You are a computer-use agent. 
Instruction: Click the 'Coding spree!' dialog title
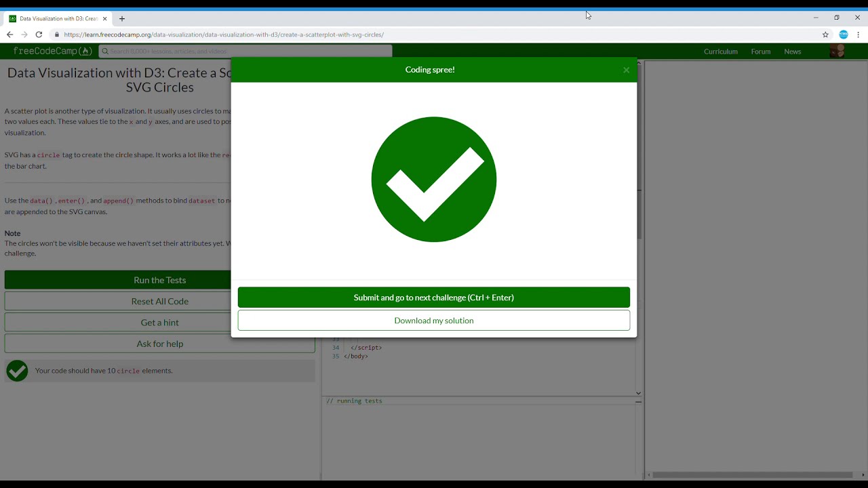point(430,70)
